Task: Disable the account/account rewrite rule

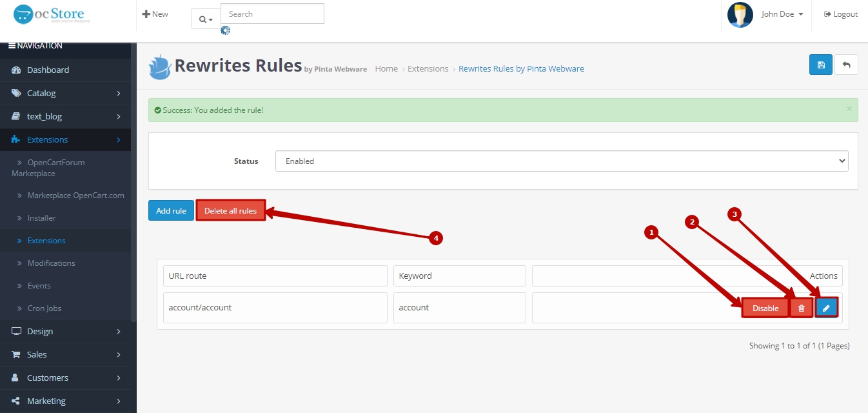Action: tap(765, 308)
